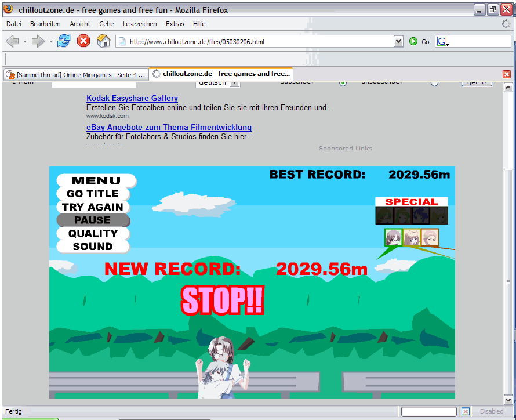This screenshot has width=516, height=420.
Task: Click the GO TITLE game button
Action: tap(93, 194)
